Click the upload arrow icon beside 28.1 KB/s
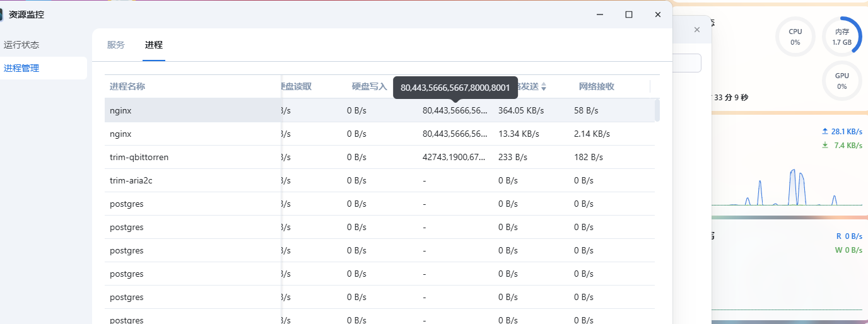This screenshot has width=868, height=324. point(824,131)
